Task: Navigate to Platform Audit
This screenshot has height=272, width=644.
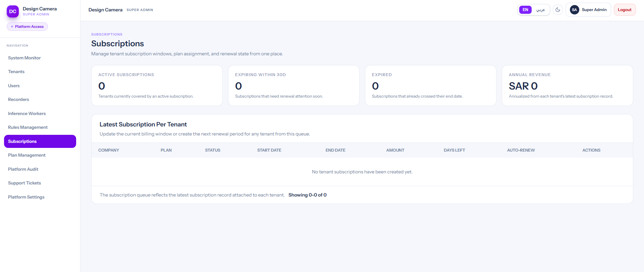Action: pos(40,169)
